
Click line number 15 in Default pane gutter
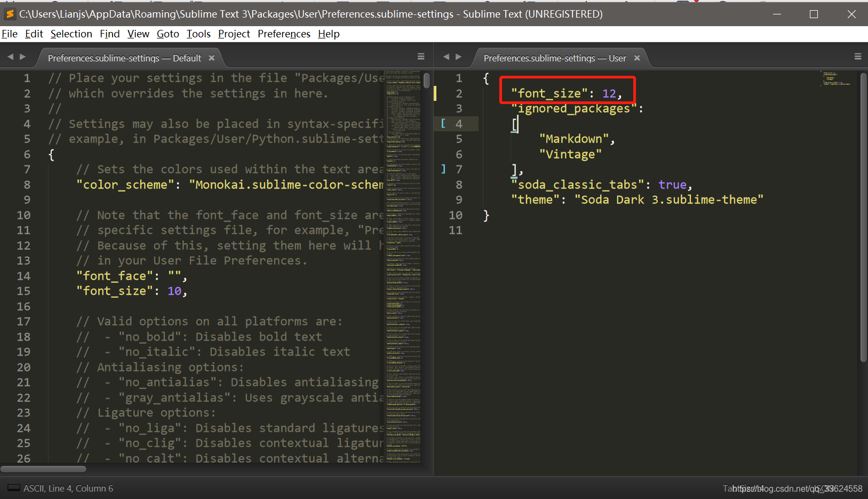[x=23, y=291]
